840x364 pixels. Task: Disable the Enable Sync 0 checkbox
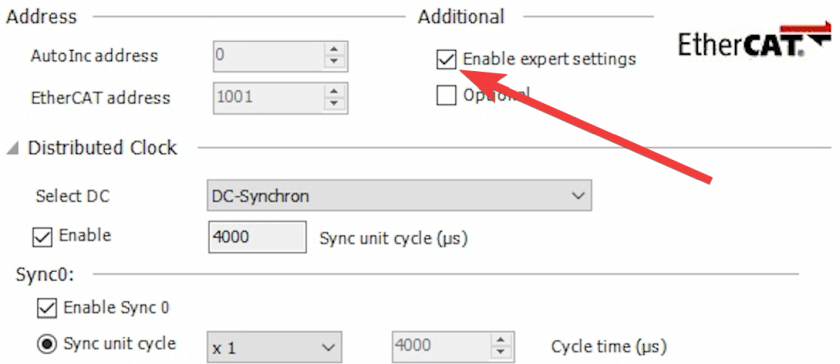(47, 308)
